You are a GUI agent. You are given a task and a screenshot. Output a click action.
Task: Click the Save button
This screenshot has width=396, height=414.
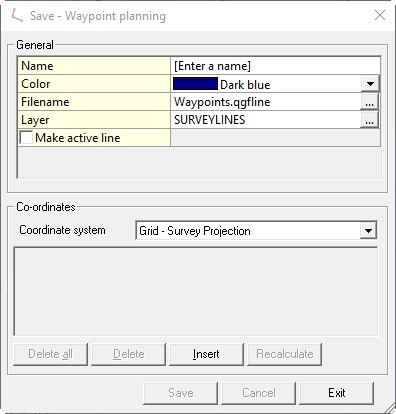[x=181, y=393]
